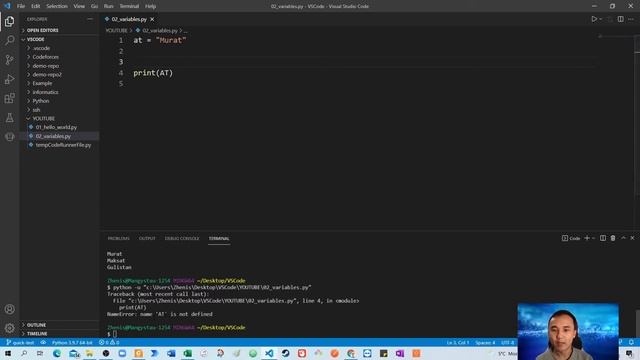Image resolution: width=640 pixels, height=360 pixels.
Task: Close the 02_variables.py editor tab
Action: pyautogui.click(x=152, y=19)
